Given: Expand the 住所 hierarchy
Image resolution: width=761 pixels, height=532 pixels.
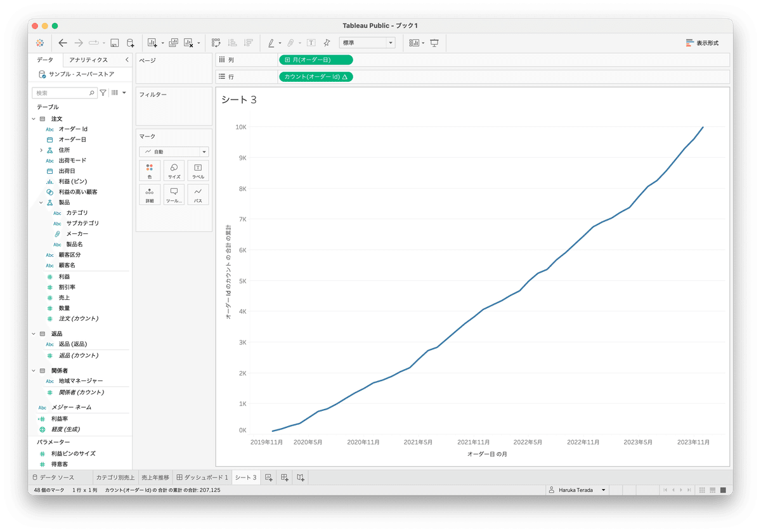Looking at the screenshot, I should point(41,150).
